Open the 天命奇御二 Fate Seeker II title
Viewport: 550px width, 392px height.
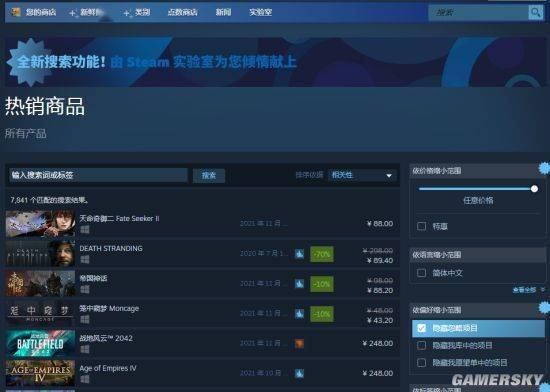119,218
